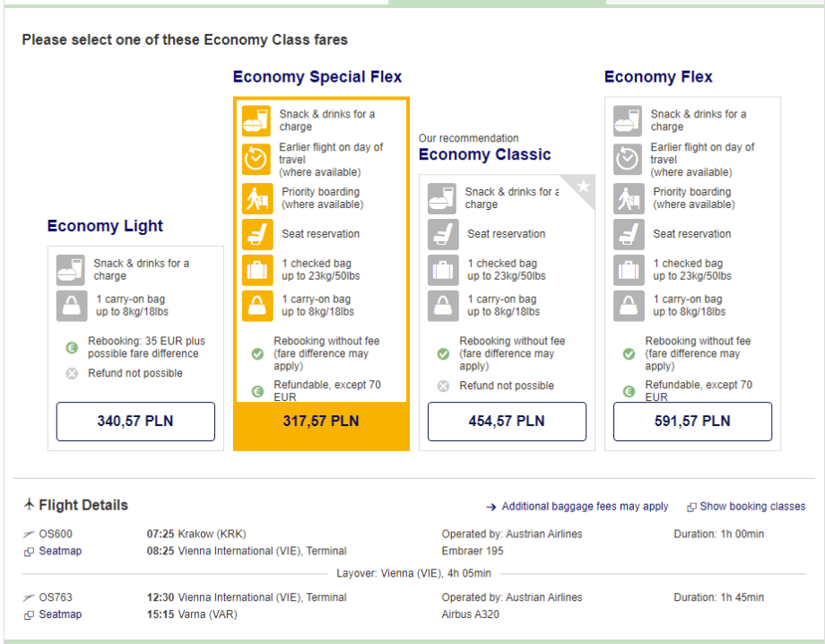Open Seatmap for flight OS600
This screenshot has width=825, height=644.
[x=59, y=551]
